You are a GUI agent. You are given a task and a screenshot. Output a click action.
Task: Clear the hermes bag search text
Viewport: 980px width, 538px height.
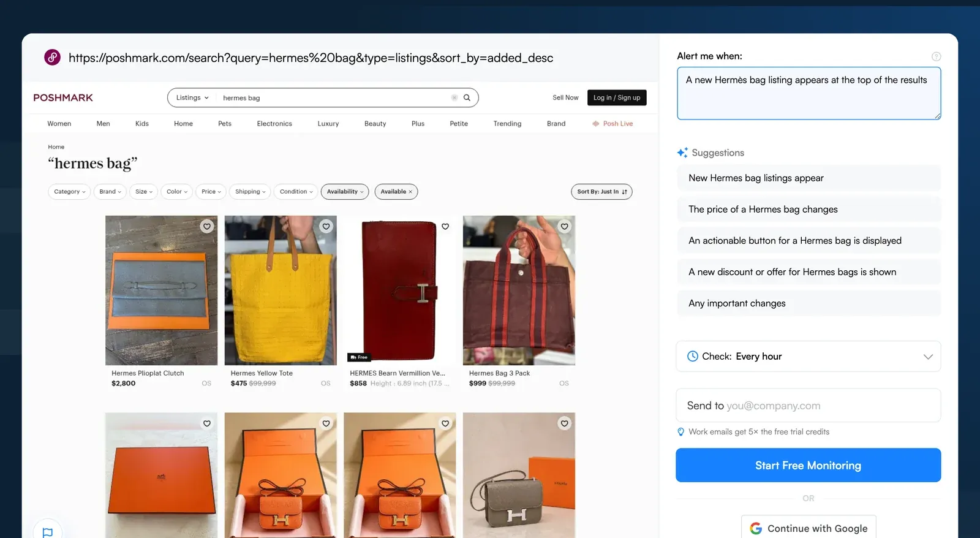pos(454,97)
